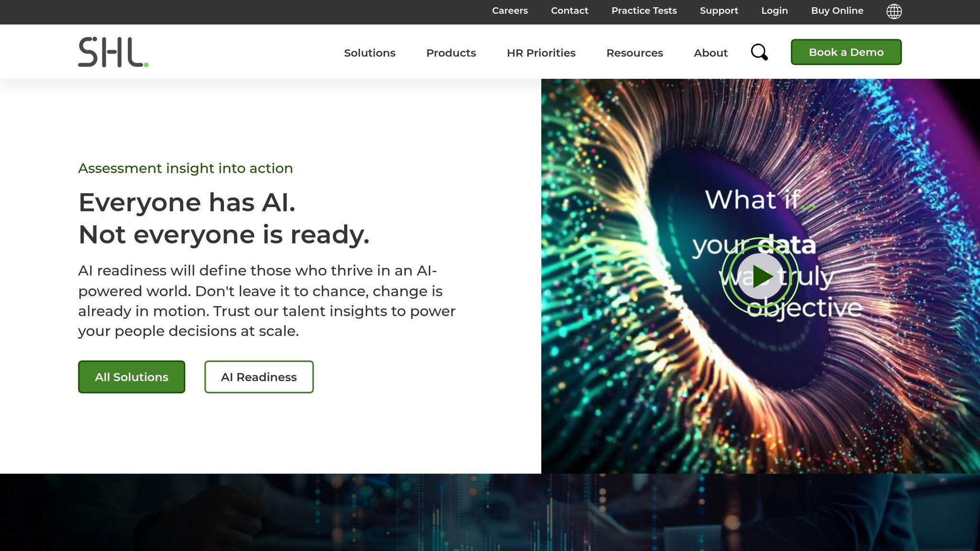Click the "Assessment insight into action" tagline
980x551 pixels.
point(186,168)
